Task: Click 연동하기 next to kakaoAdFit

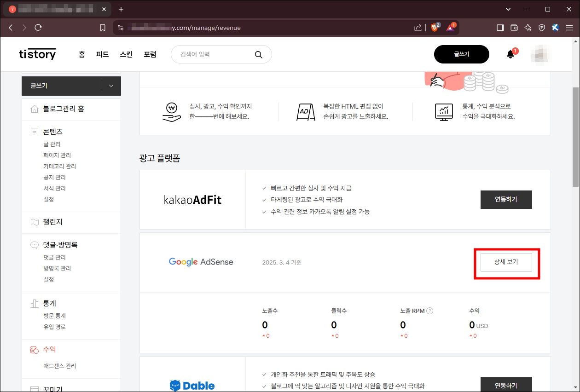Action: pos(506,199)
